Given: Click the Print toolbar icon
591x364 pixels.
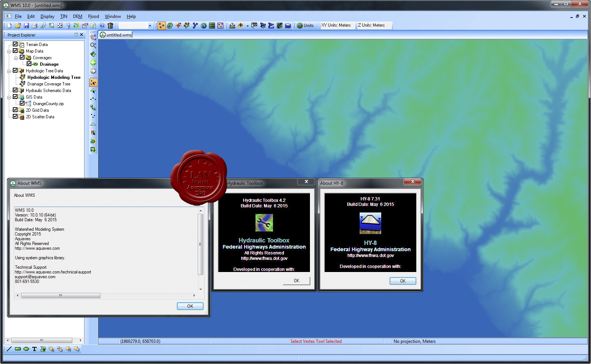Looking at the screenshot, I should (x=34, y=26).
